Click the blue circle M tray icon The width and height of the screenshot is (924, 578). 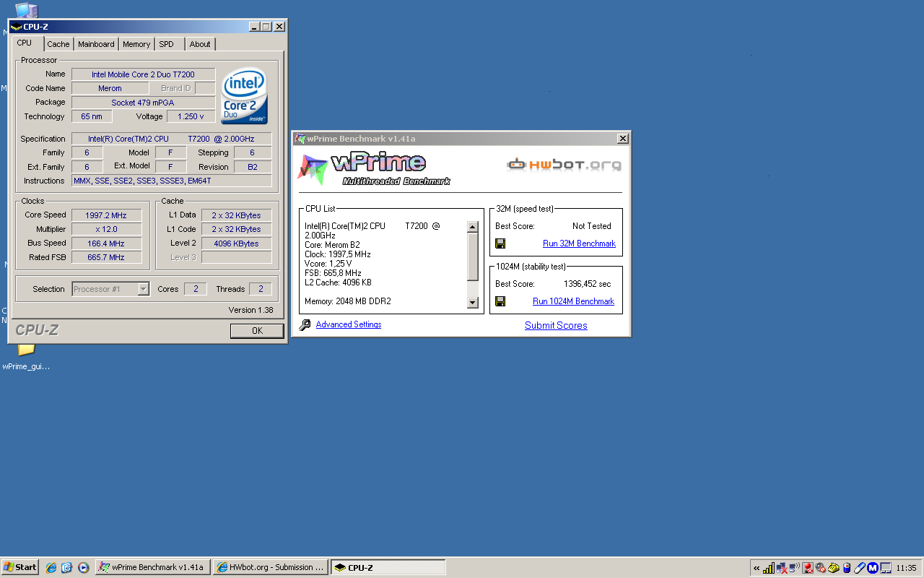click(x=873, y=568)
